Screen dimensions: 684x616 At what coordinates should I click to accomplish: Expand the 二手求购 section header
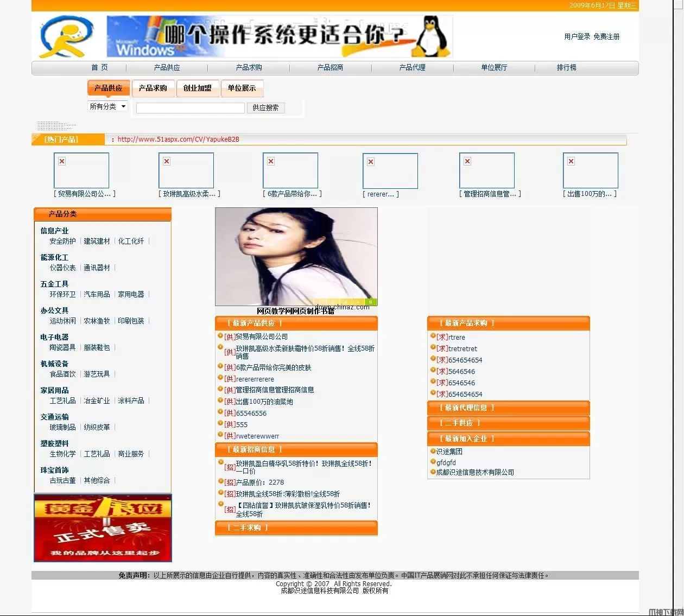[x=296, y=528]
